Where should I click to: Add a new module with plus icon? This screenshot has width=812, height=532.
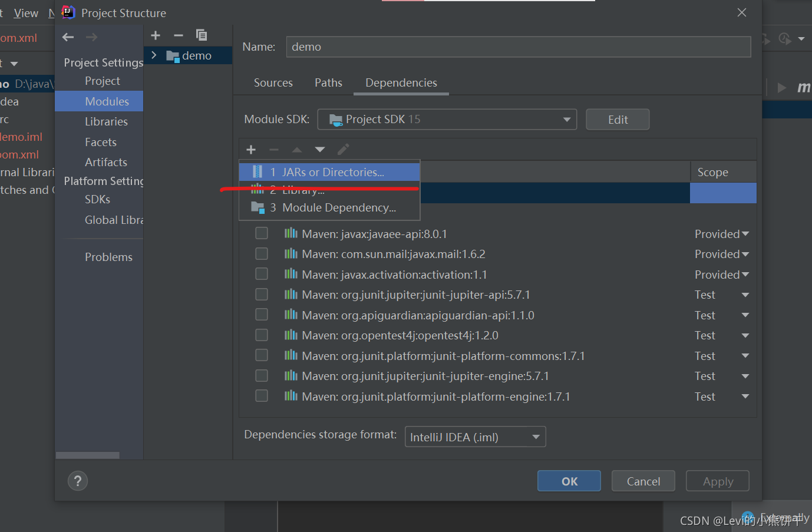156,35
